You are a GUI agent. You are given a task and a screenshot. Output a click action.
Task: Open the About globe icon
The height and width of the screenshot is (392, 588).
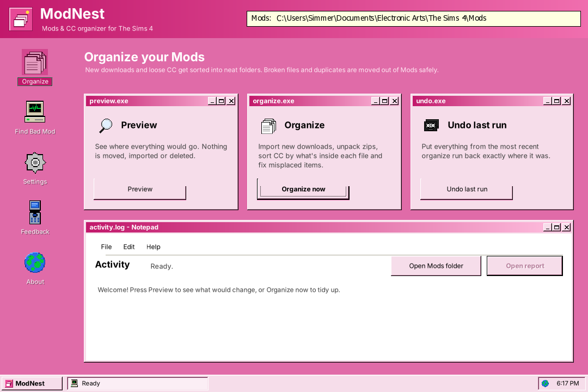point(35,262)
